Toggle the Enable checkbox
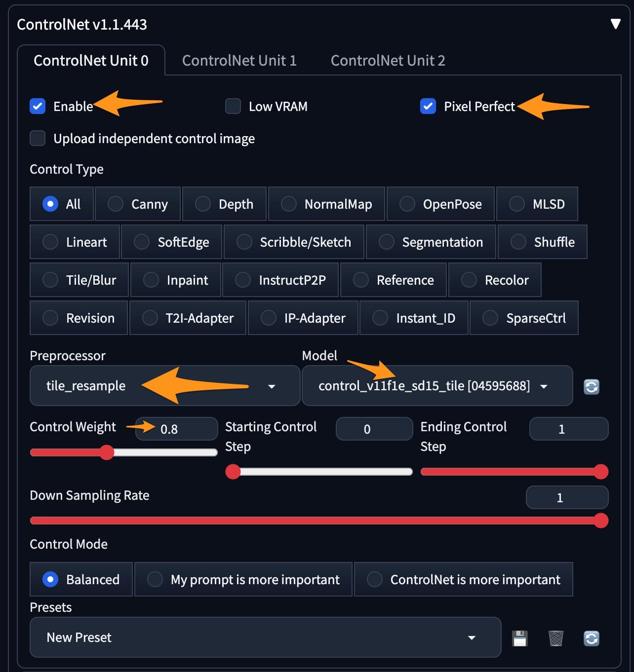634x672 pixels. [38, 106]
